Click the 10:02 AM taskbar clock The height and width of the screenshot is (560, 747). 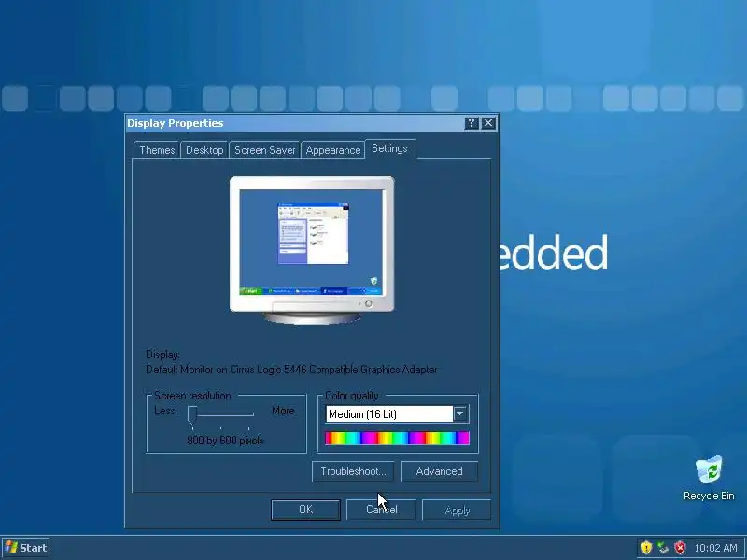click(715, 548)
